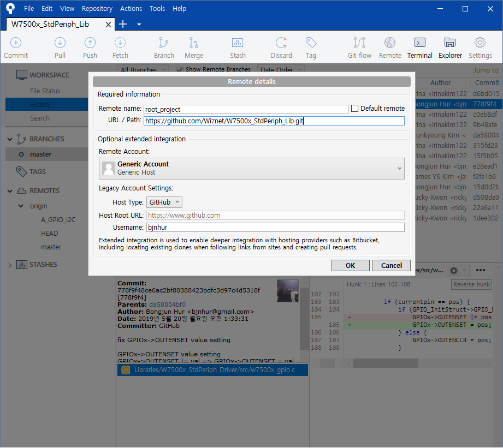
Task: Open the Help menu
Action: click(179, 8)
